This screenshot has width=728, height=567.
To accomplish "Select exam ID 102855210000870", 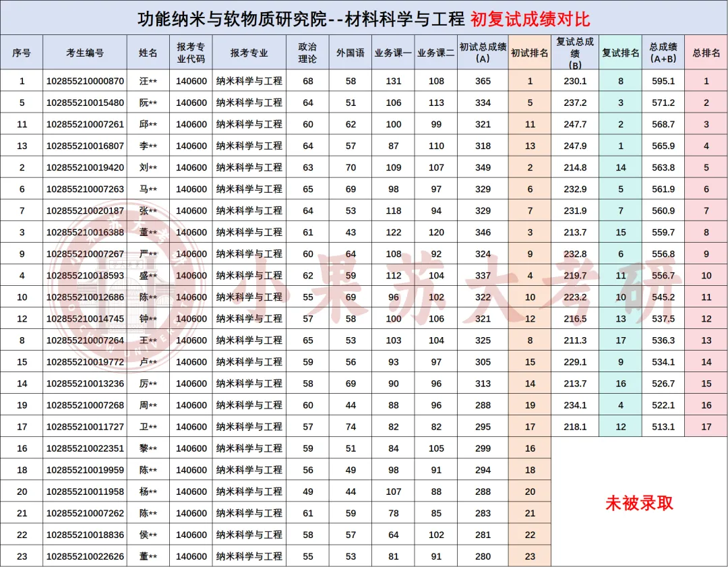I will 85,81.
